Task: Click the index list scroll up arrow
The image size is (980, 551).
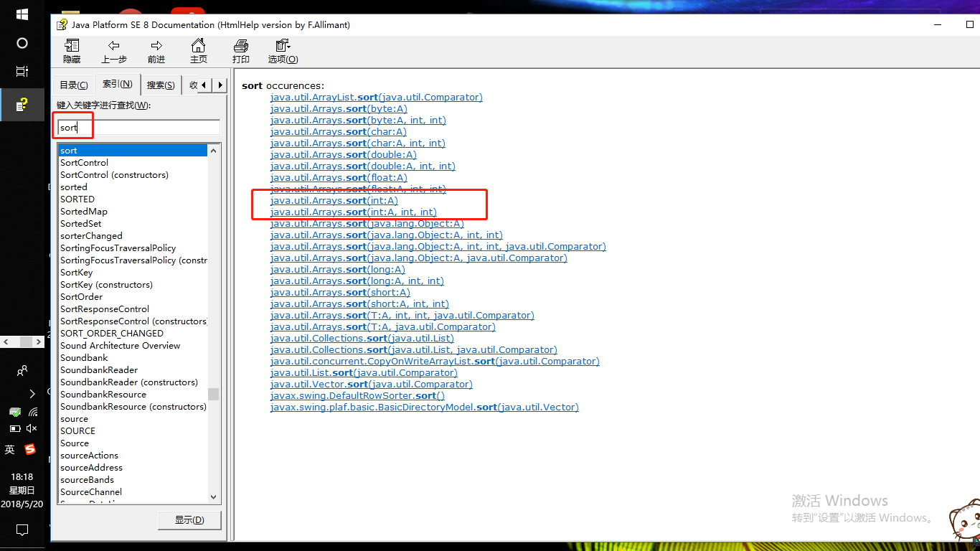Action: (x=214, y=150)
